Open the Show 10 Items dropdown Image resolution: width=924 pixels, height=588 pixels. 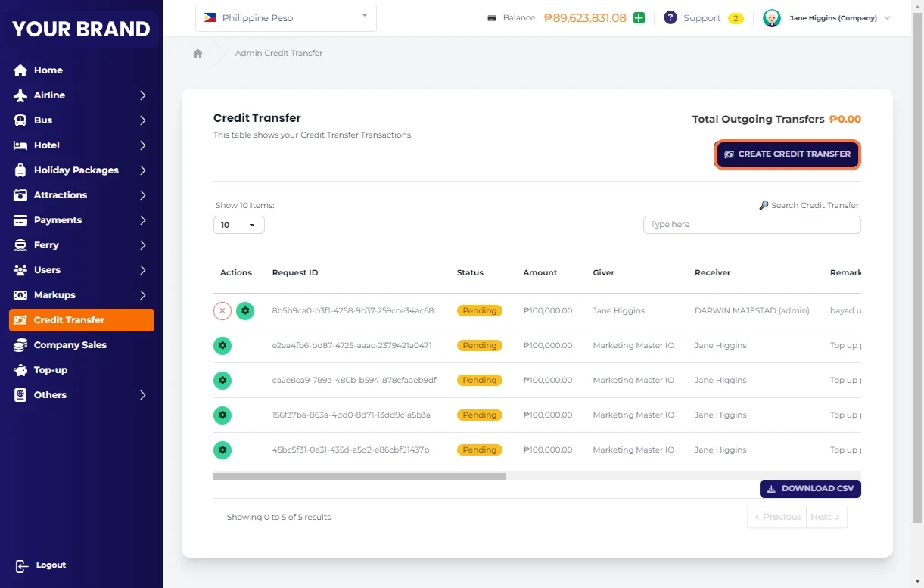[238, 225]
